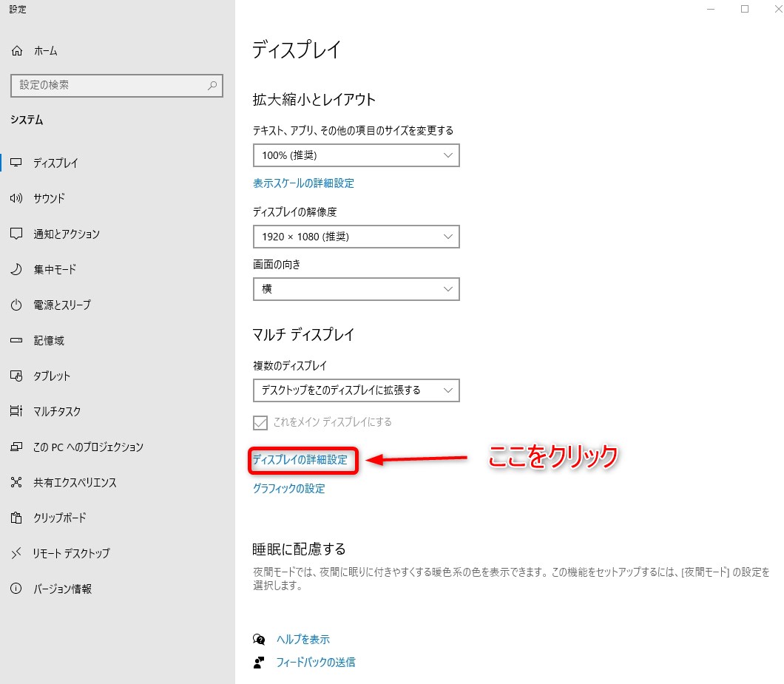Click the Multitasking icon
This screenshot has width=784, height=684.
coord(16,411)
